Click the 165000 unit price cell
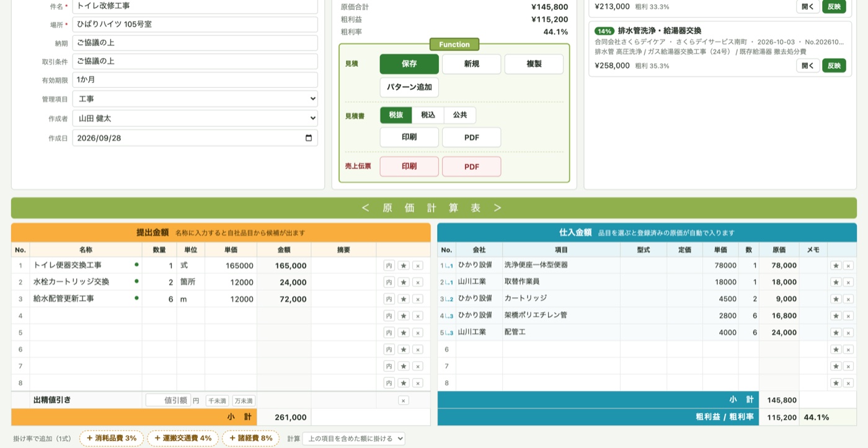Viewport: 868px width, 448px height. click(x=231, y=265)
